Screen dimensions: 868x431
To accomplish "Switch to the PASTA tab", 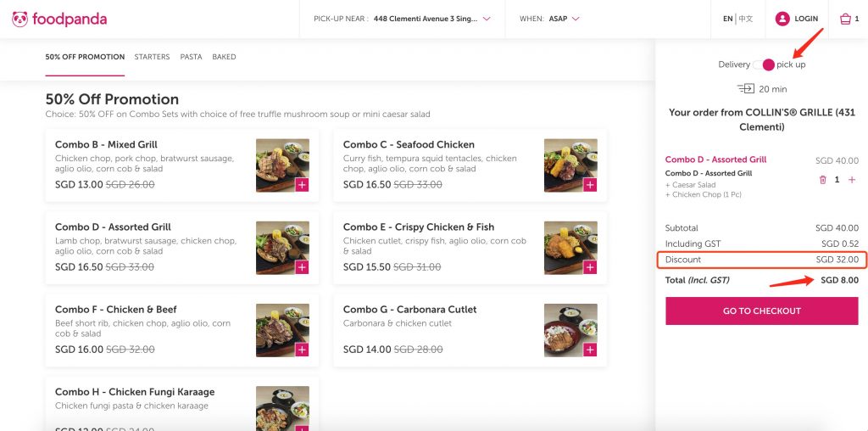I will 191,57.
